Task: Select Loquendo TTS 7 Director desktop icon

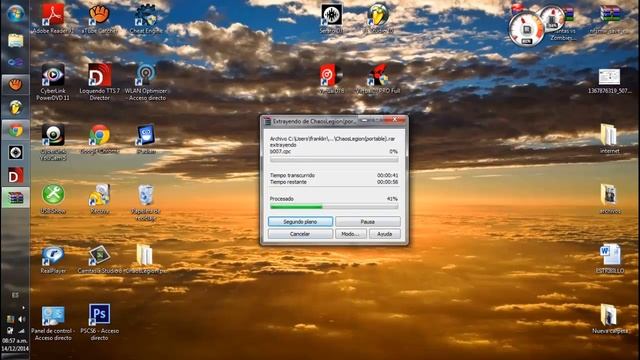Action: point(100,82)
